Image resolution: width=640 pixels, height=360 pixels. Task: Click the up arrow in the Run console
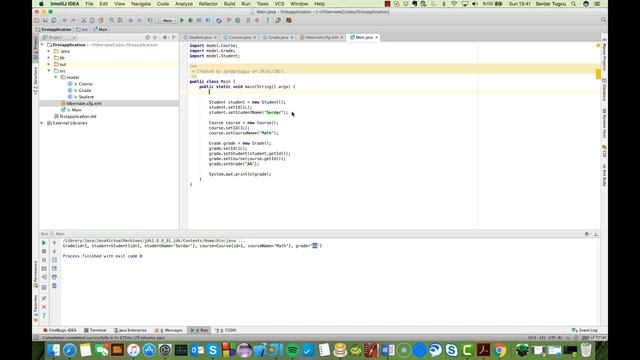54,243
